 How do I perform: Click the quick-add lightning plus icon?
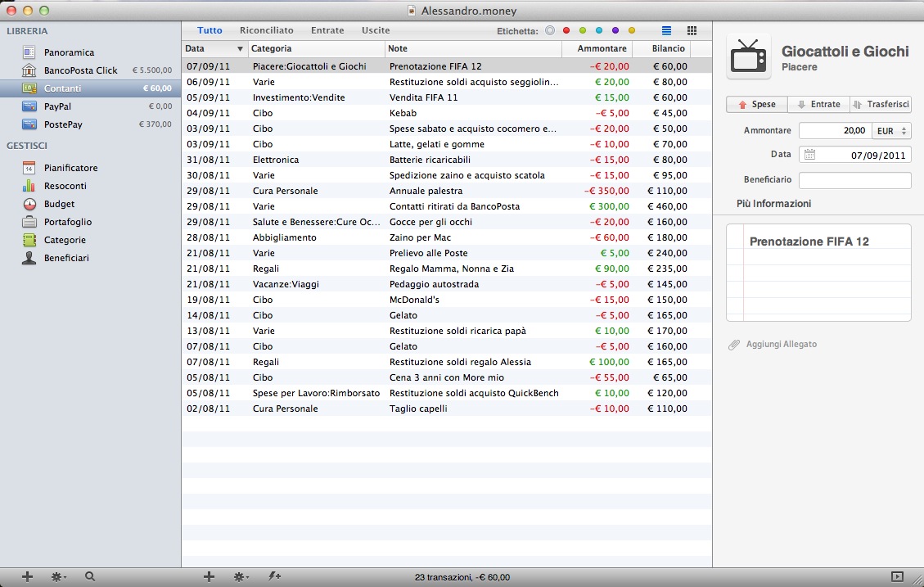click(274, 576)
